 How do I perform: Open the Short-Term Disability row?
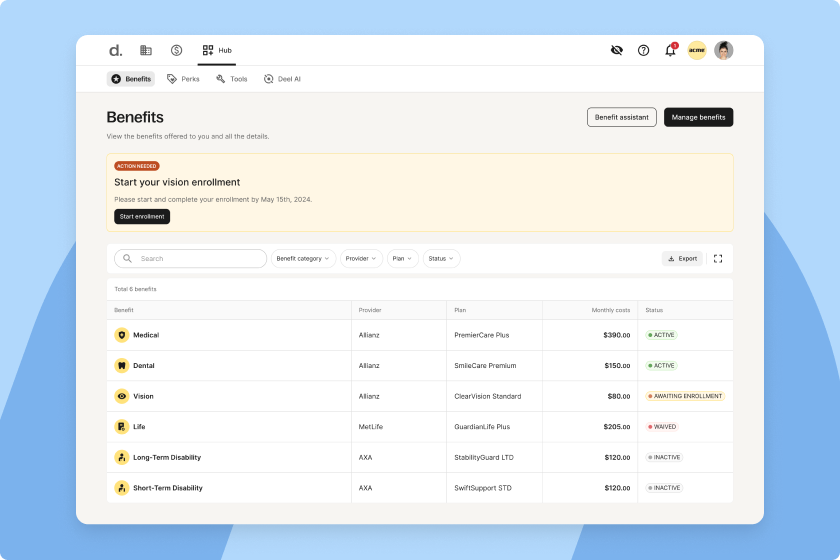pyautogui.click(x=420, y=488)
